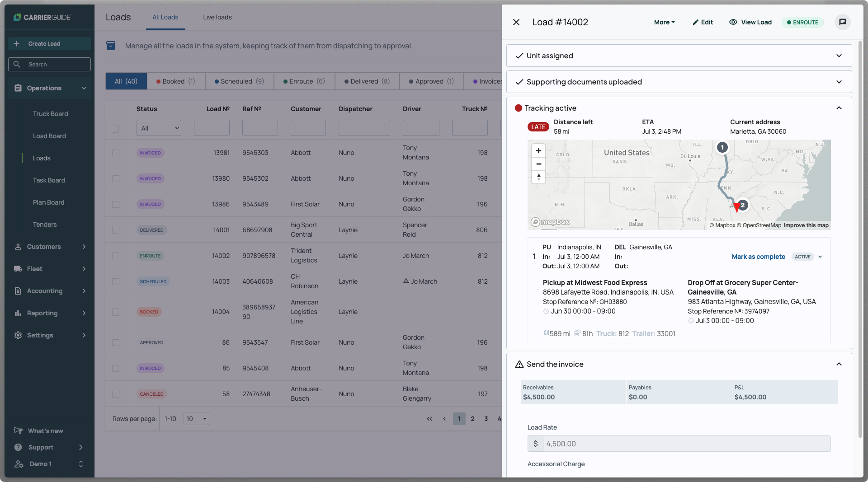The image size is (868, 482).
Task: Close the Load #14002 panel
Action: [x=516, y=22]
